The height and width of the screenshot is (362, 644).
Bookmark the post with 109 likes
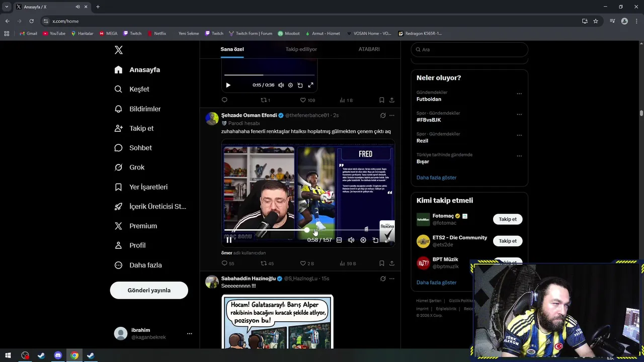click(382, 100)
